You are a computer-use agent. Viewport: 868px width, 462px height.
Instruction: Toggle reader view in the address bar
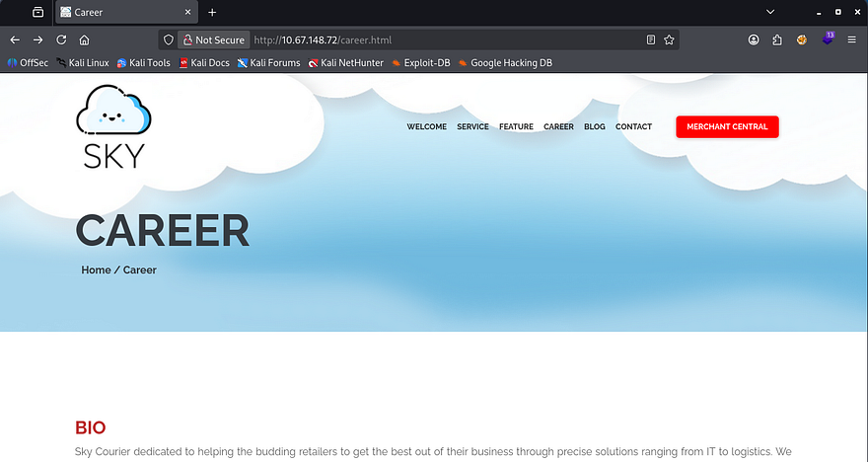[x=650, y=40]
